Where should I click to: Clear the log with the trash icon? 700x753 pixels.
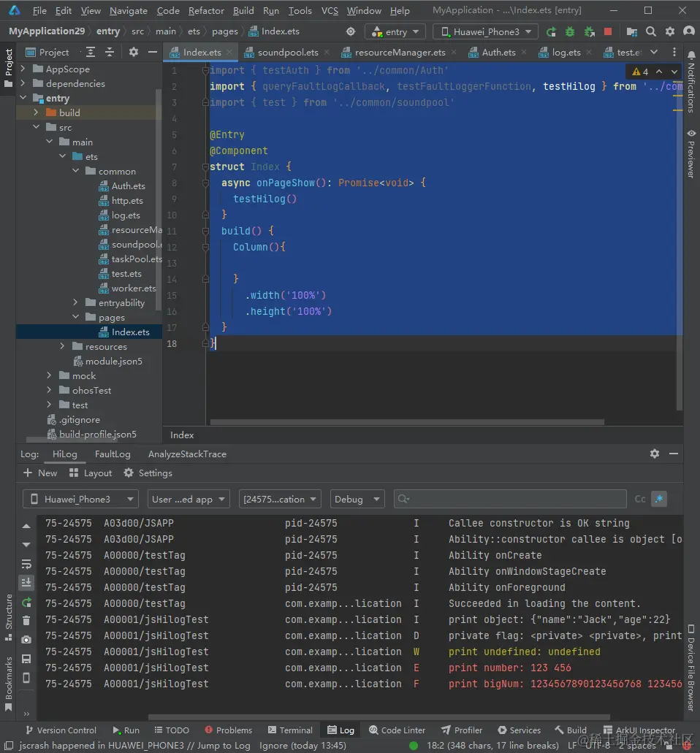tap(26, 621)
